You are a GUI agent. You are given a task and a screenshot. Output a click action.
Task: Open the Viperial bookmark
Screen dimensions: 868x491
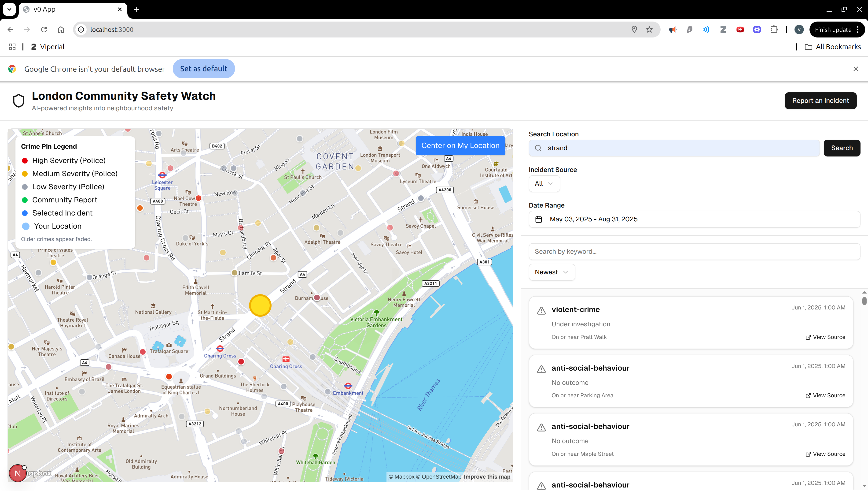48,47
